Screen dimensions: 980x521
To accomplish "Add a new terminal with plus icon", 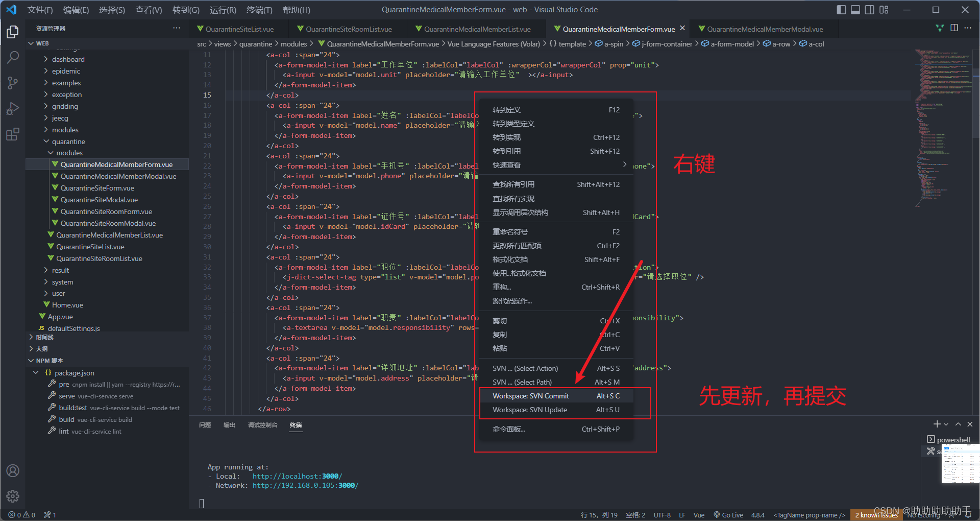I will [937, 424].
